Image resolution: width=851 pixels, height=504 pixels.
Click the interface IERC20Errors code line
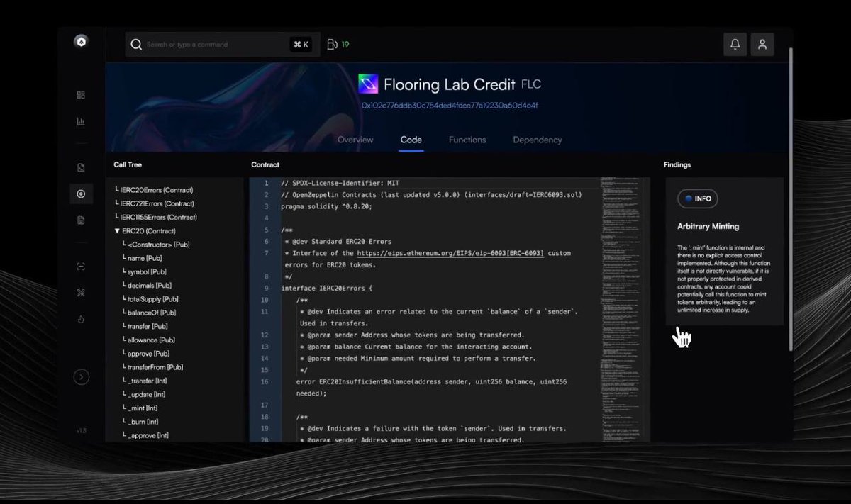coord(327,288)
